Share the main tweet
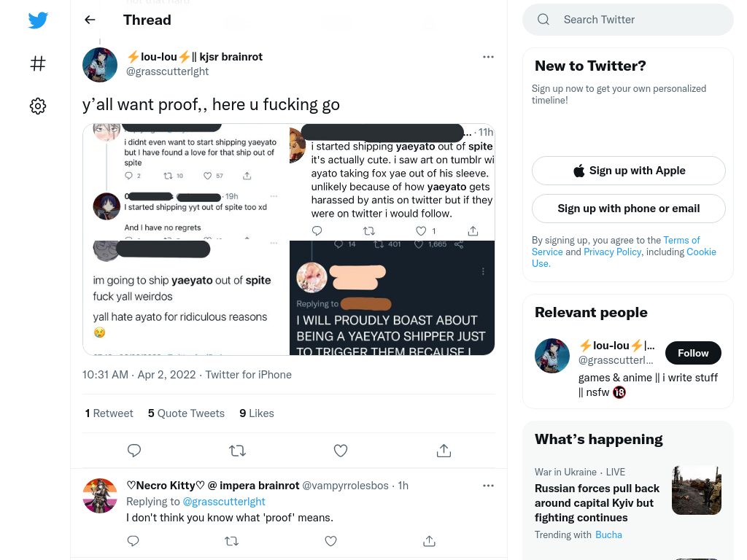Image resolution: width=747 pixels, height=560 pixels. [x=444, y=451]
